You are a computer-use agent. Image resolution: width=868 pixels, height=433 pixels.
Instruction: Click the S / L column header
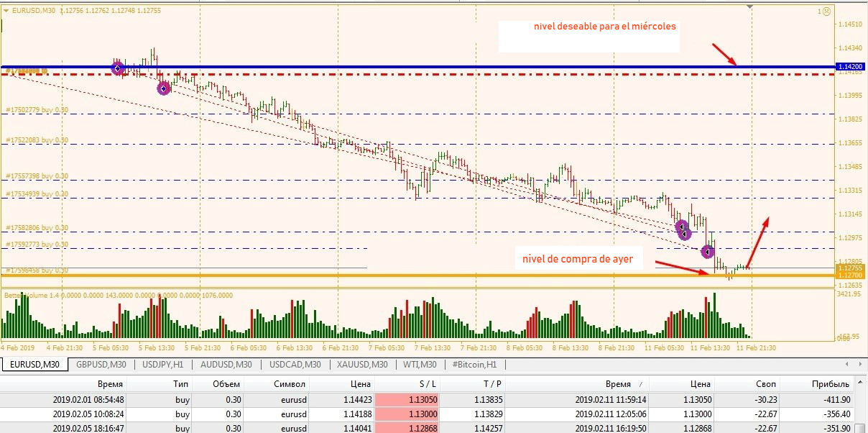(428, 384)
